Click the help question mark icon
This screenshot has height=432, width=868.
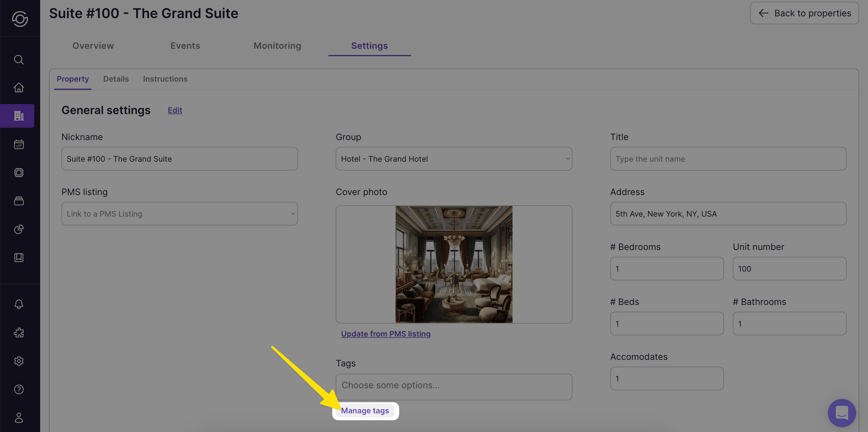point(19,389)
